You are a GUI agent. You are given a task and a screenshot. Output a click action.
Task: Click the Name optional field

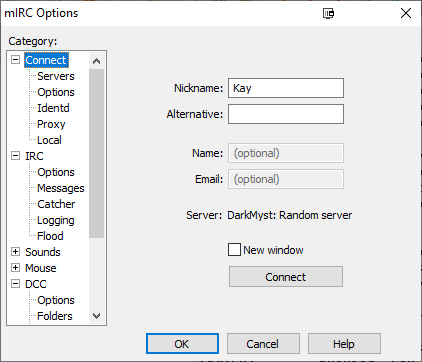coord(286,153)
